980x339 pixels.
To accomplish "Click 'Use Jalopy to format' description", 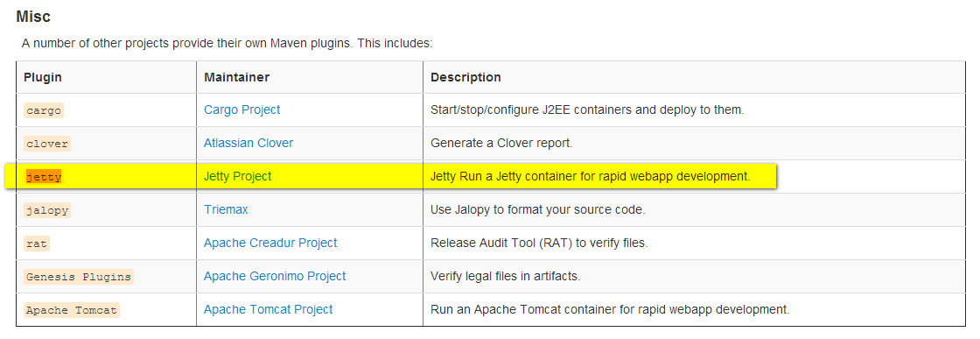I will 537,209.
